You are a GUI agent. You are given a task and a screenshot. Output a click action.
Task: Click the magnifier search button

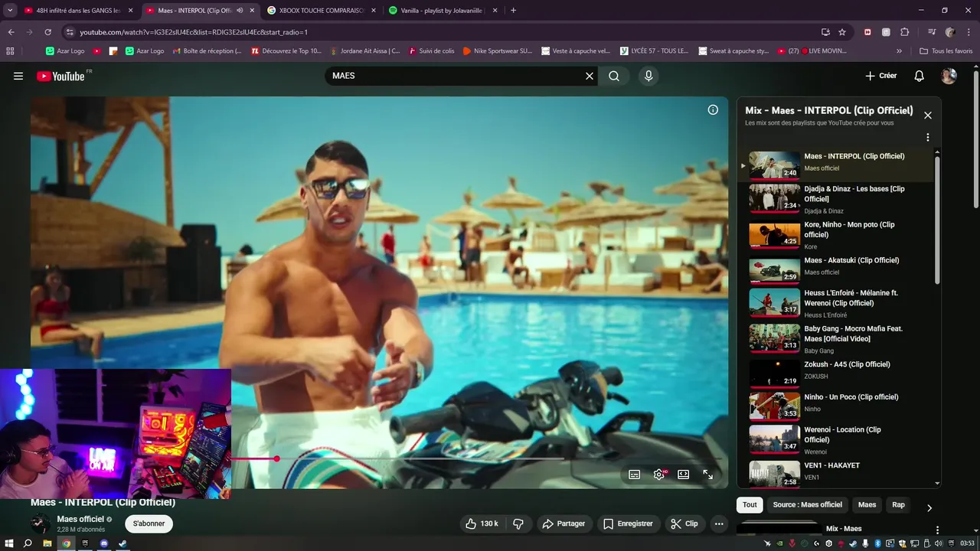(614, 76)
